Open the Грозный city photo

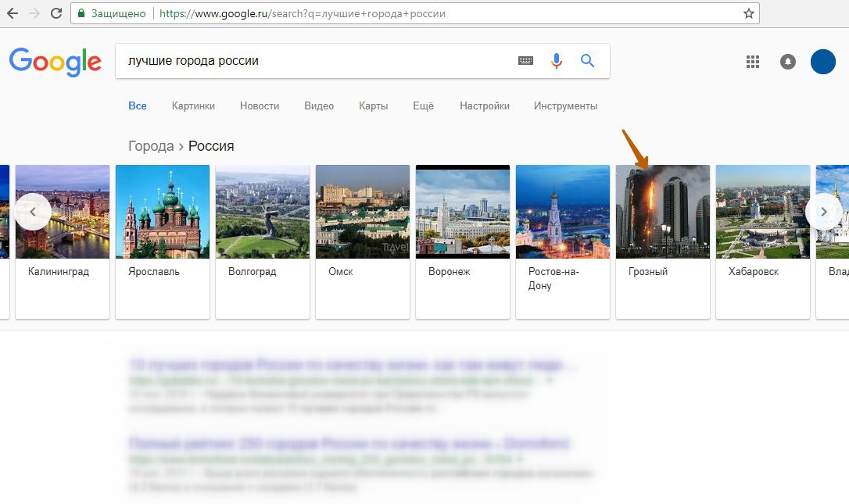pyautogui.click(x=663, y=212)
